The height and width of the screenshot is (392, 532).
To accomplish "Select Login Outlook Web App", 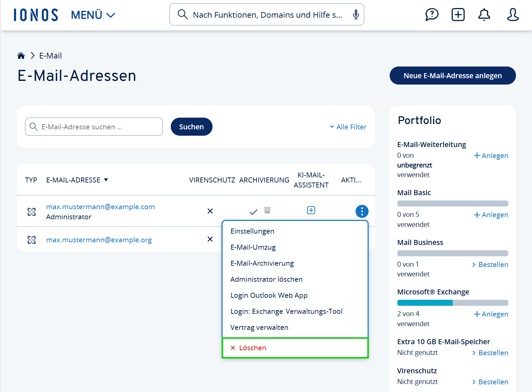I will point(295,295).
